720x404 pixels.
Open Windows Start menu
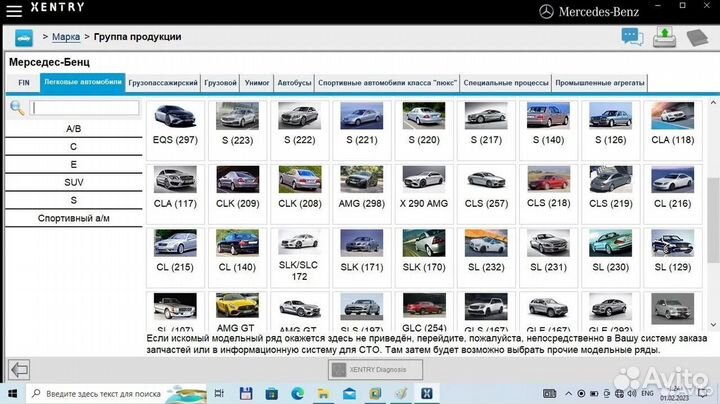(x=12, y=393)
